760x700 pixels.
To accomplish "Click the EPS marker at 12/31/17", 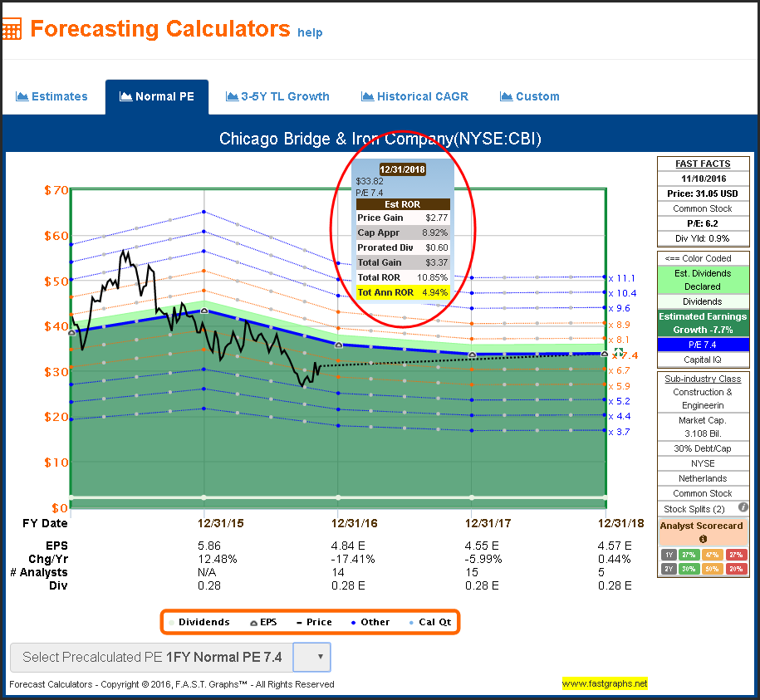I will 472,355.
